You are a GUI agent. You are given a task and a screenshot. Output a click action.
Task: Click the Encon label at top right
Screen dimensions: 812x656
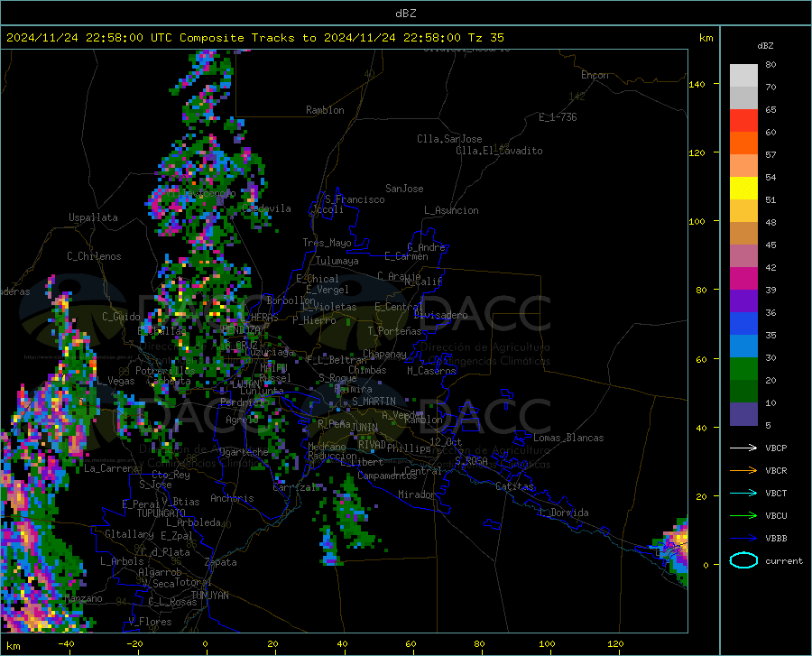(x=595, y=75)
